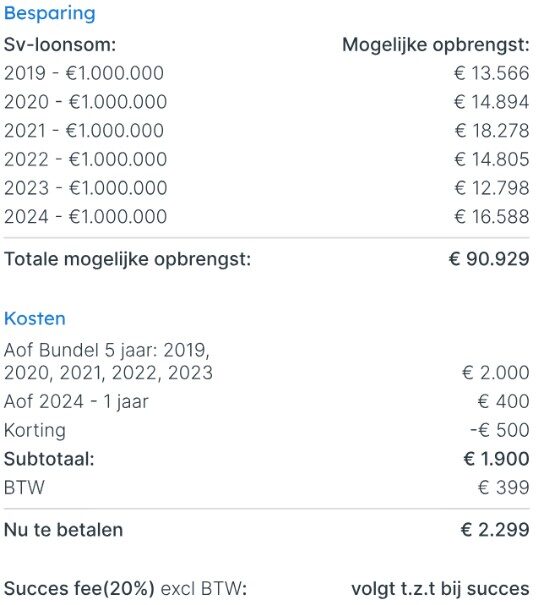
Task: Click the Kosten section heading
Action: 35,319
